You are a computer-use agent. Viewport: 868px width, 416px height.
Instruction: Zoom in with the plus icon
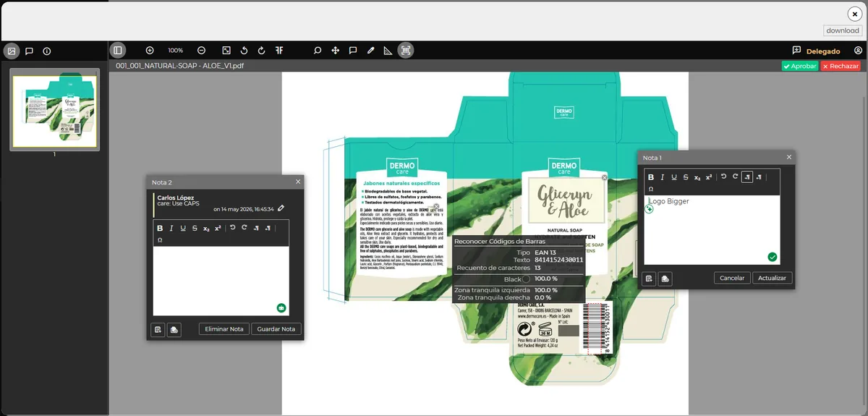[150, 51]
